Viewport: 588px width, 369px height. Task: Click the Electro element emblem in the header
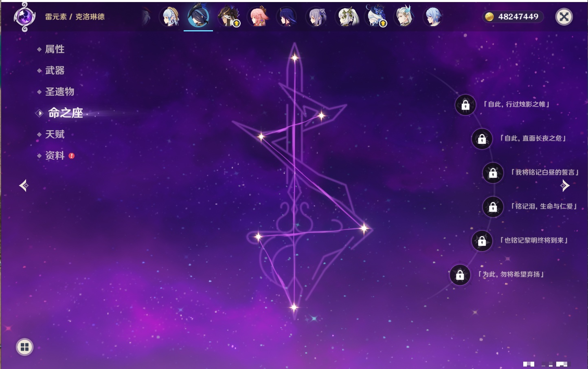click(x=24, y=17)
